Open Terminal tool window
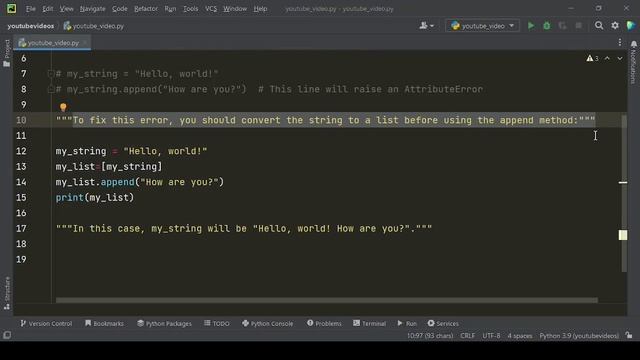 coord(369,323)
